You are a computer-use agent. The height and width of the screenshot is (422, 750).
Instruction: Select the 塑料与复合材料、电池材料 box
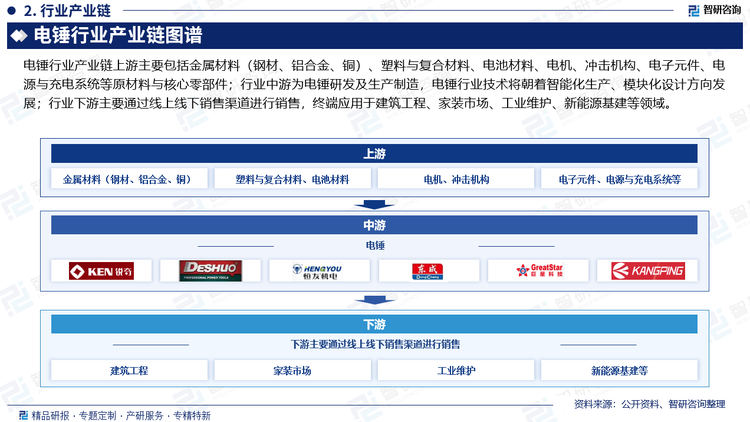[292, 179]
